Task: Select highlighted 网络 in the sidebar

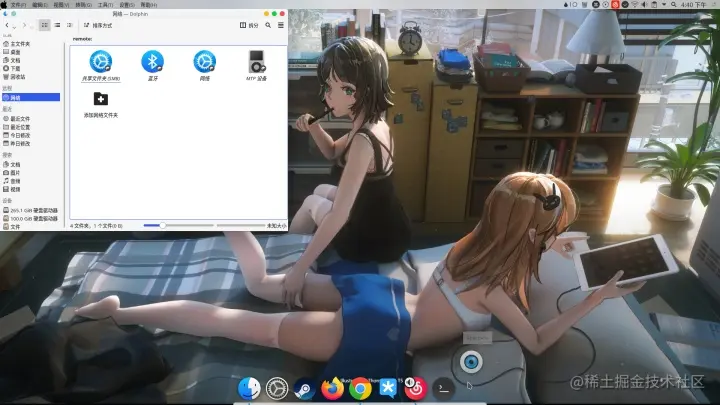Action: pyautogui.click(x=31, y=97)
